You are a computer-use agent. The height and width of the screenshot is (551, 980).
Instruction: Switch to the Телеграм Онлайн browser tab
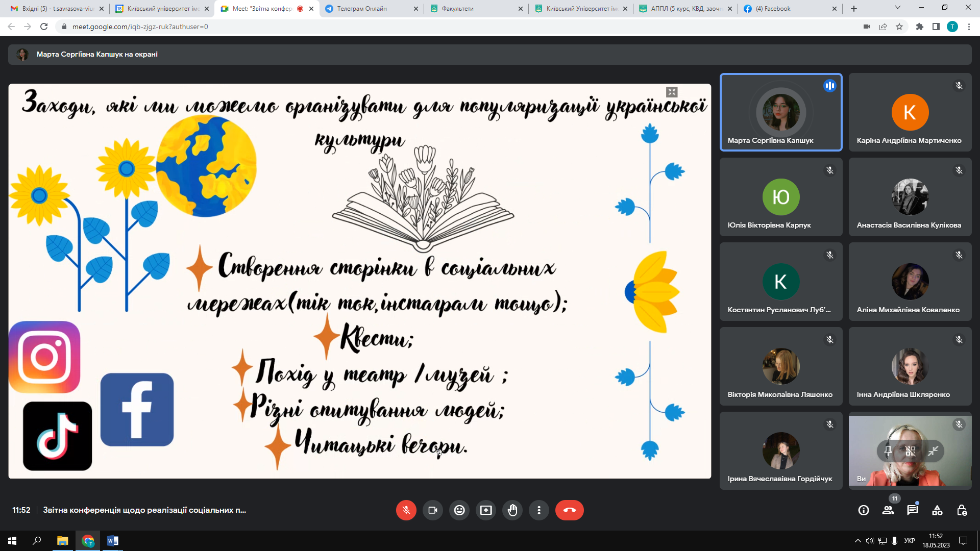pyautogui.click(x=361, y=9)
